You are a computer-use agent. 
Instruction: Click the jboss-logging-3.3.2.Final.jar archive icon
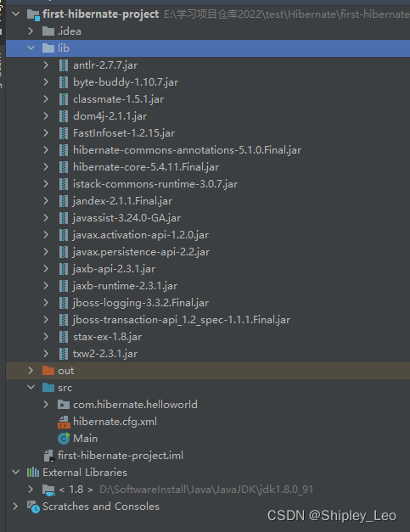tap(64, 303)
